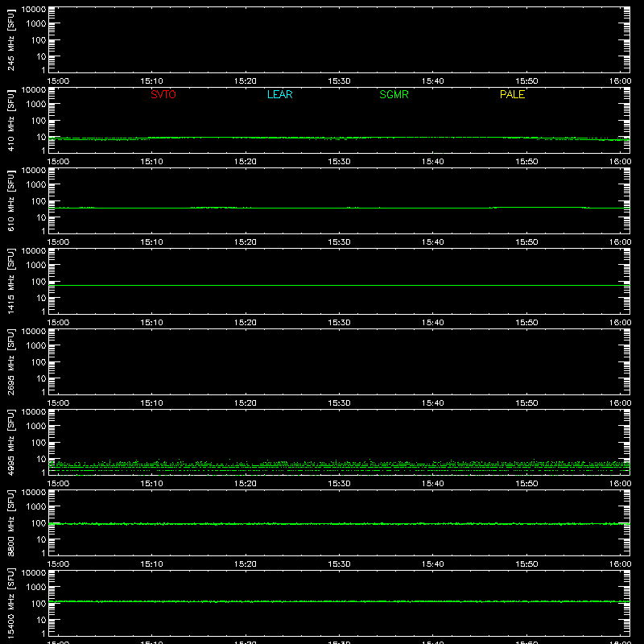644x644 pixels.
Task: Click 16:00 under the 245 MHz panel
Action: [x=620, y=81]
